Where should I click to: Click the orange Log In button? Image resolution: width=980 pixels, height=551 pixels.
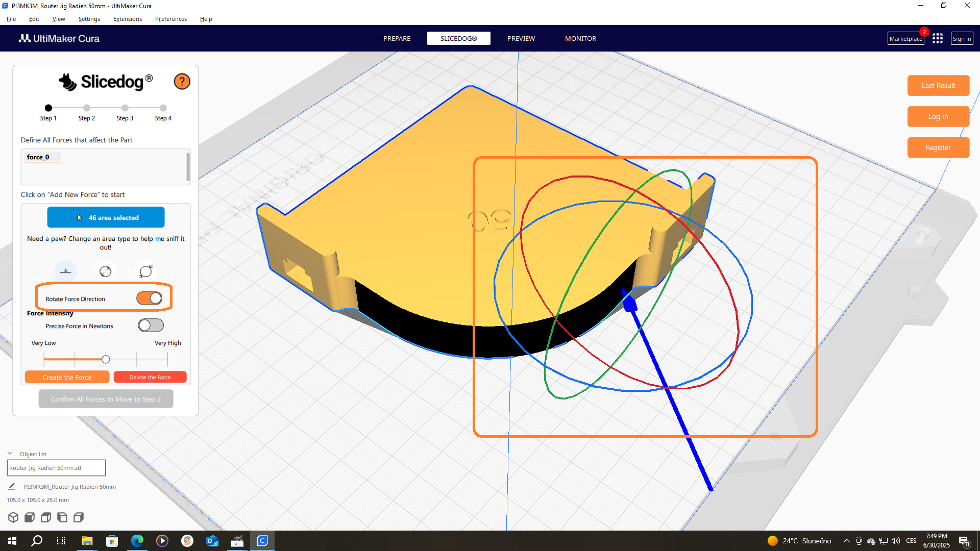(x=938, y=117)
